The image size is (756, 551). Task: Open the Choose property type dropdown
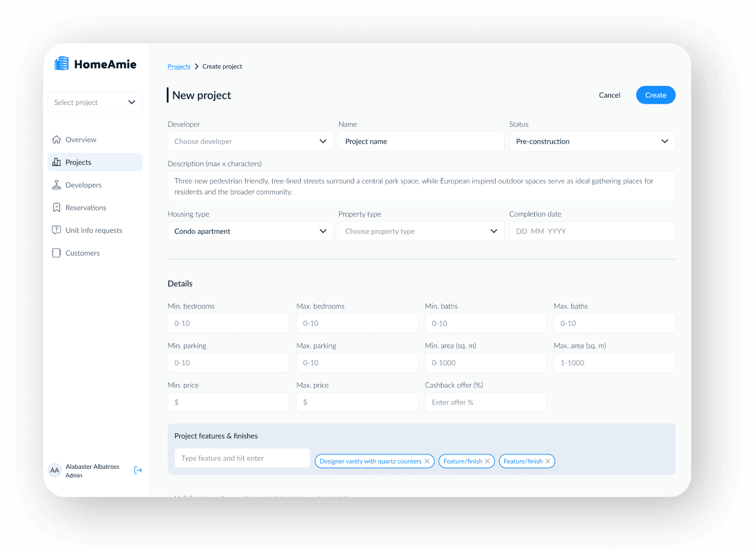tap(421, 231)
